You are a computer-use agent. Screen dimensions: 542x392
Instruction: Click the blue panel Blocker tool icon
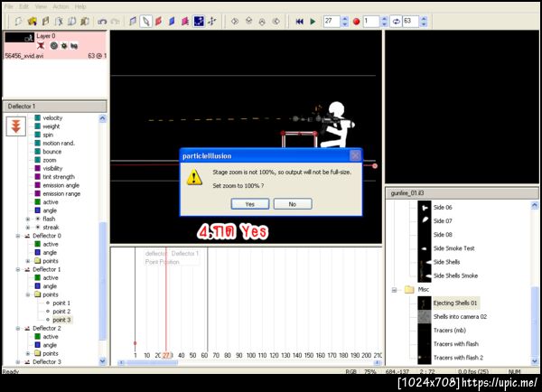172,22
